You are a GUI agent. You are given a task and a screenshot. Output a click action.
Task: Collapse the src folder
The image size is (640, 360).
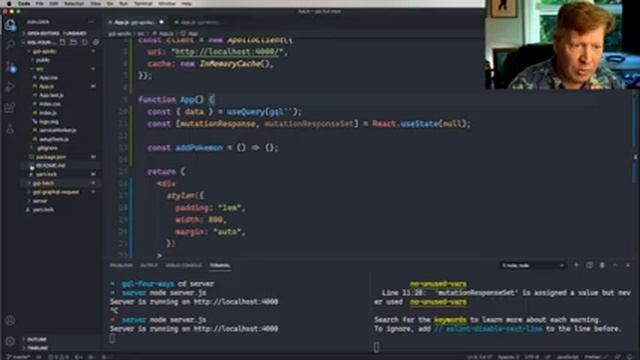(60, 69)
